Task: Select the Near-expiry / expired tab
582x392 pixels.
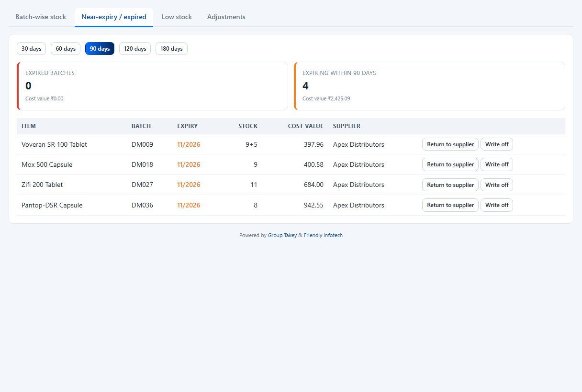Action: [x=114, y=17]
